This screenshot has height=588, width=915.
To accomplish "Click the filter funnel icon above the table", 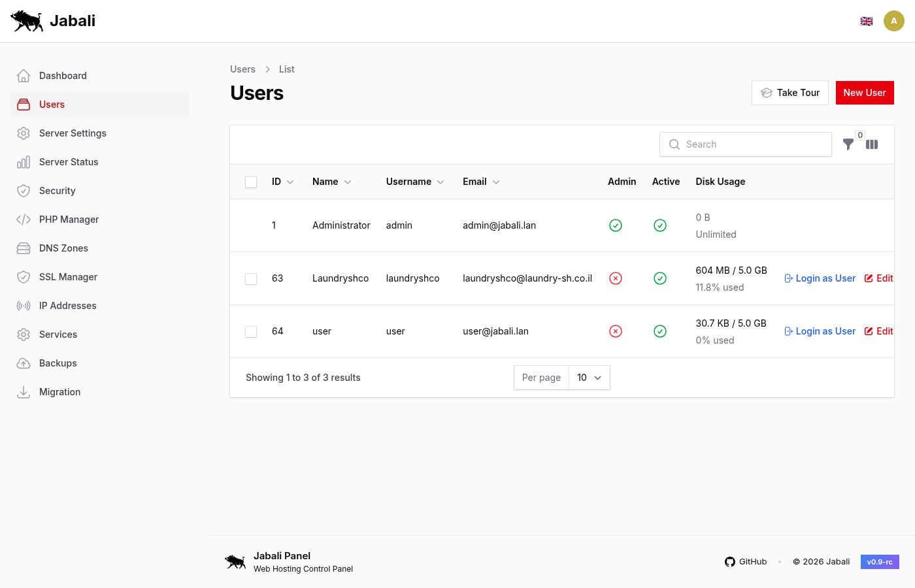I will [848, 144].
